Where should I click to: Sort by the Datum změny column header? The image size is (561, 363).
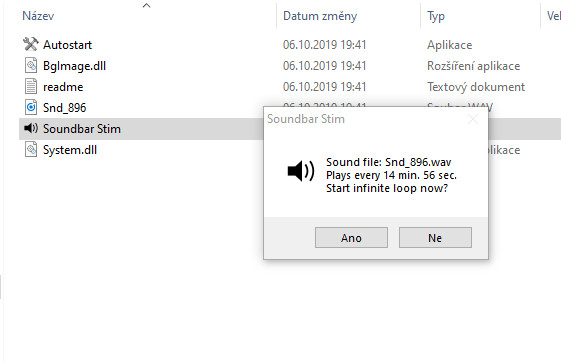(x=320, y=16)
